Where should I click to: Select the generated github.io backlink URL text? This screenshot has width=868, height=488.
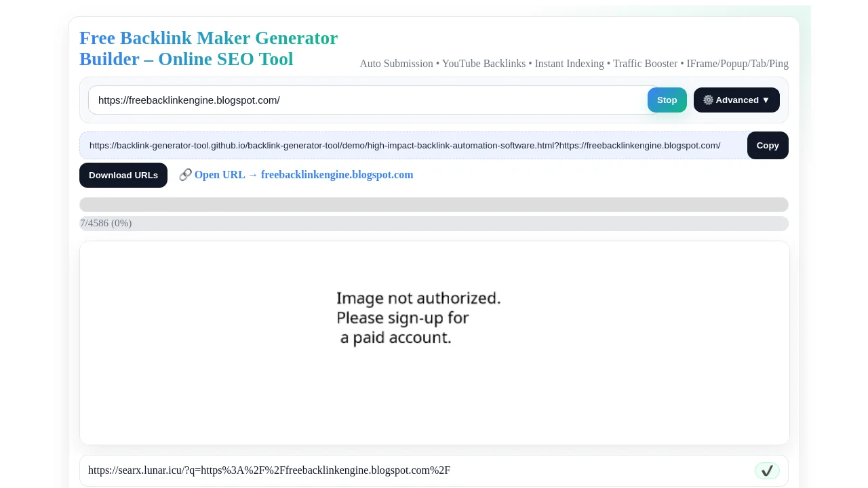click(x=405, y=146)
